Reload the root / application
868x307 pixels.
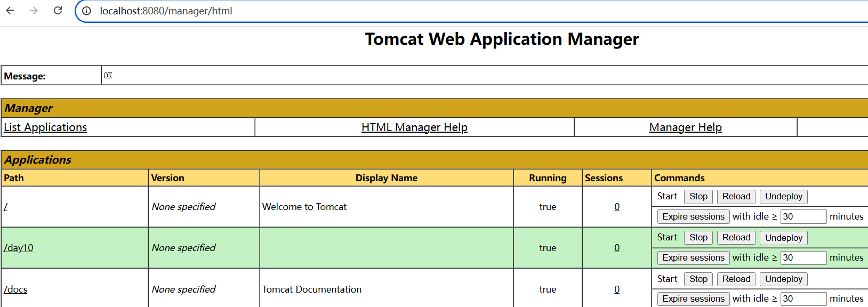(736, 197)
